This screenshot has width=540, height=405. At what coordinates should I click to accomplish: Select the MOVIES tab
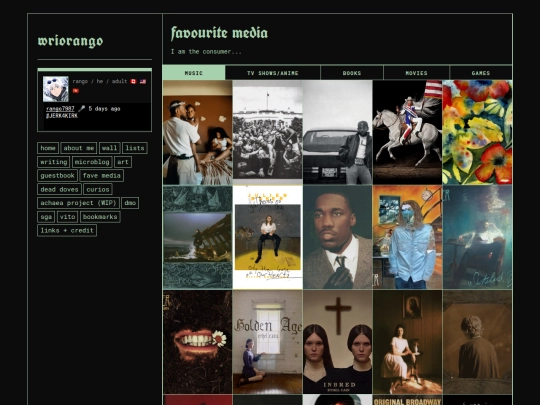416,73
